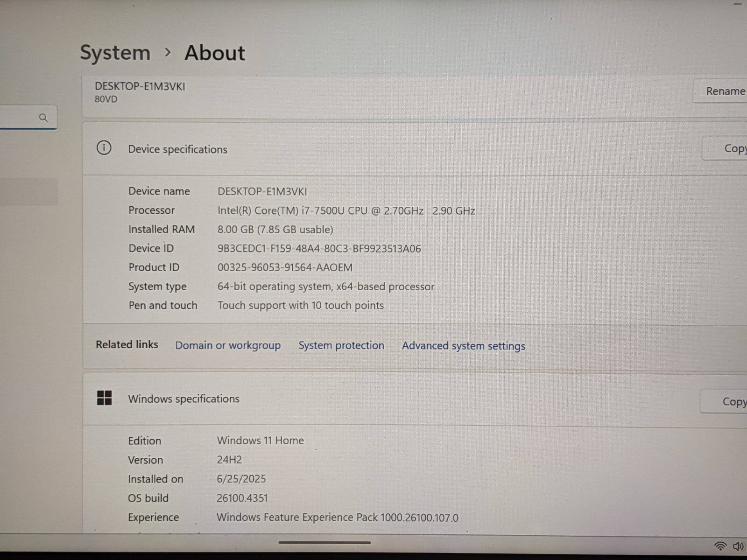Click the search magnifier icon in the sidebar
747x560 pixels.
[43, 118]
